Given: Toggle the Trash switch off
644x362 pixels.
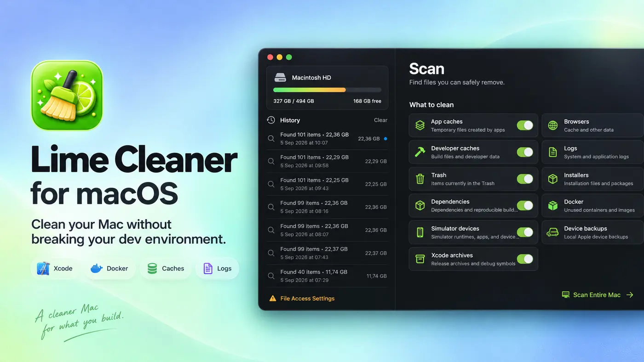Looking at the screenshot, I should pos(525,179).
